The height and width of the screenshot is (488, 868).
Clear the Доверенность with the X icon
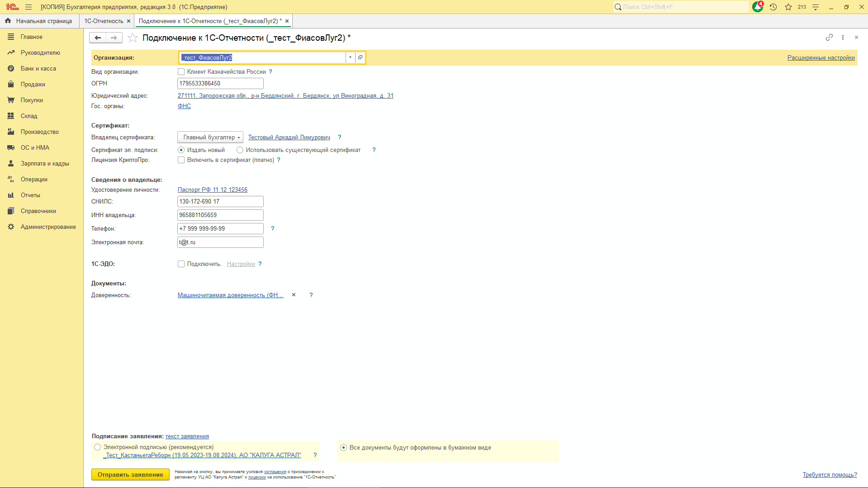(294, 295)
